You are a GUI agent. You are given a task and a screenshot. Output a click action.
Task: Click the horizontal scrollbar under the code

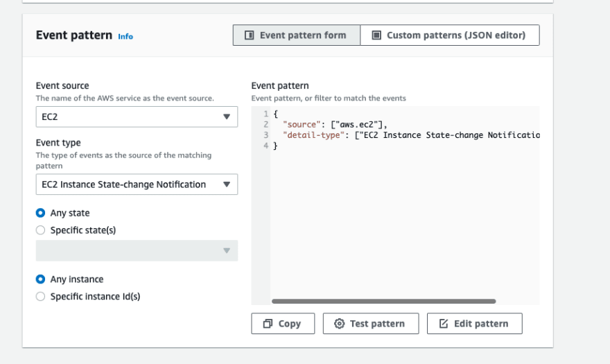[383, 302]
